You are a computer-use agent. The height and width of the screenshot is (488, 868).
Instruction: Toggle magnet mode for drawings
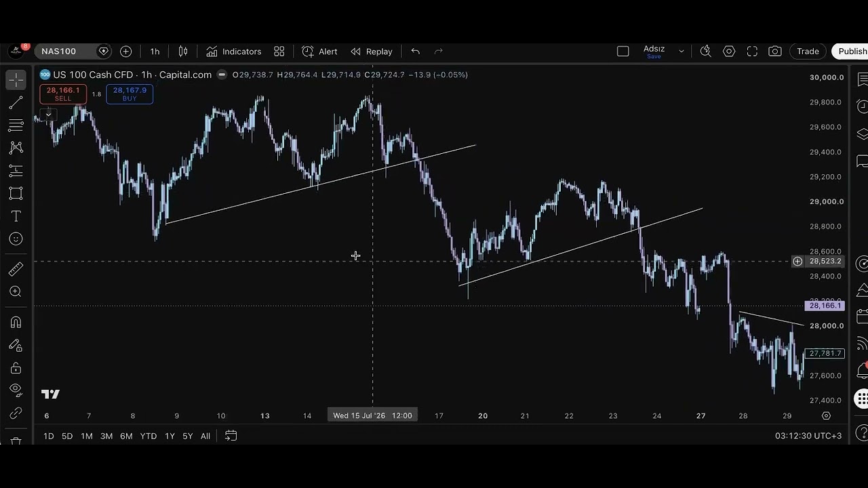coord(16,323)
